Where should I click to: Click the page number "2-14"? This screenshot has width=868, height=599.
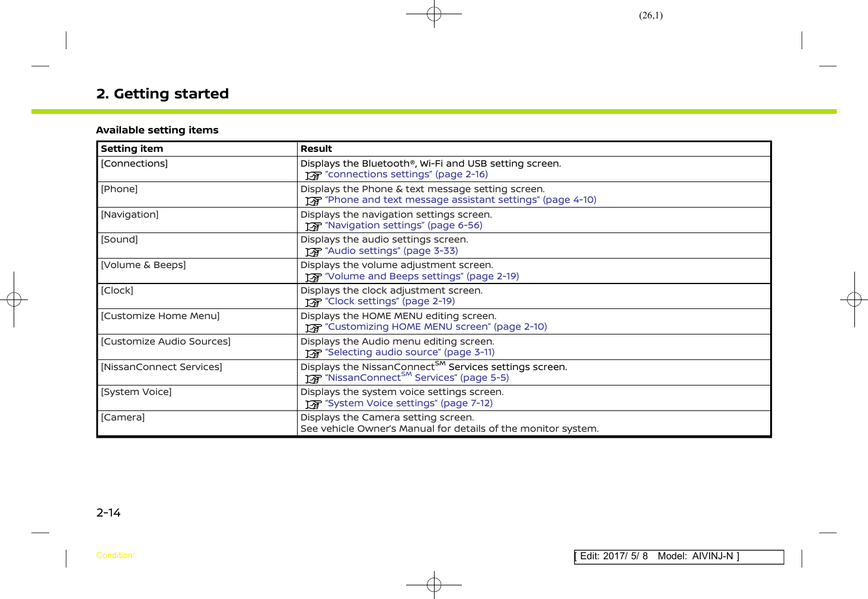pos(108,513)
